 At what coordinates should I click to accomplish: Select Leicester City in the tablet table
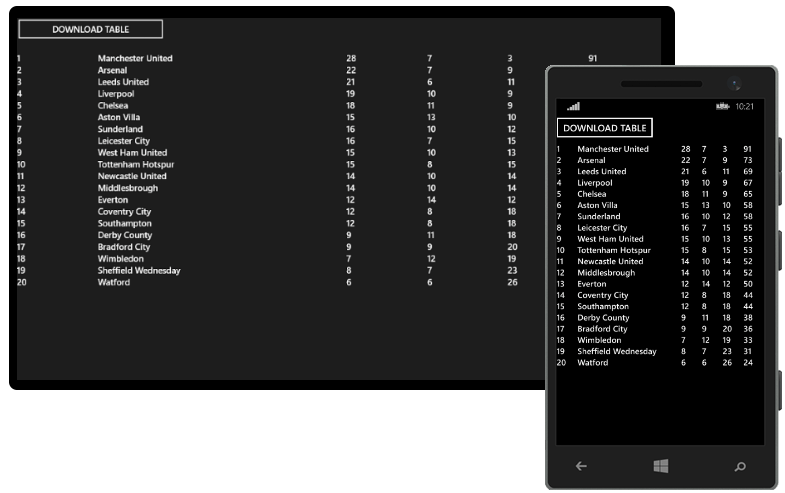coord(124,141)
